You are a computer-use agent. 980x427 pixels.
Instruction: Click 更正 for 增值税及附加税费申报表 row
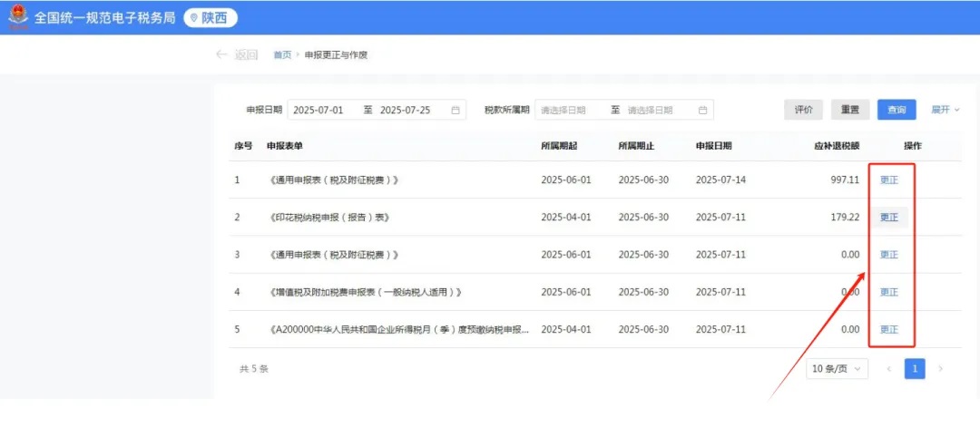(888, 292)
